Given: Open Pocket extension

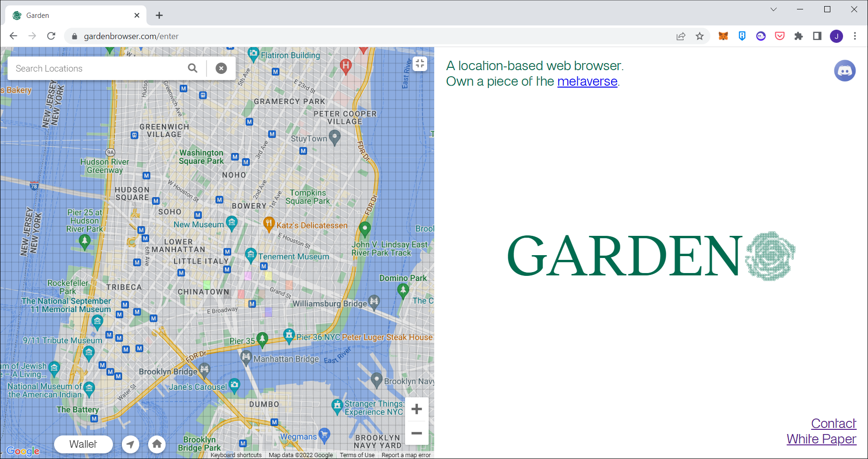Looking at the screenshot, I should (780, 36).
